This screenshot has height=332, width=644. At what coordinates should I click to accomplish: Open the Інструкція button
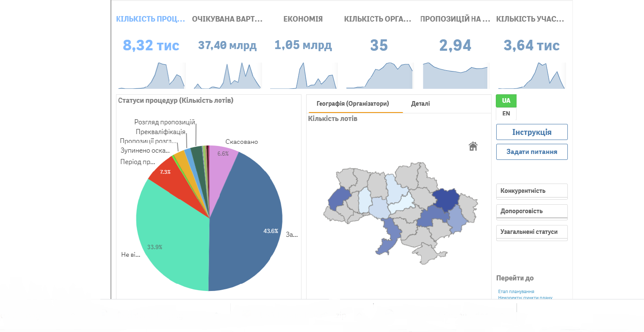coord(532,132)
